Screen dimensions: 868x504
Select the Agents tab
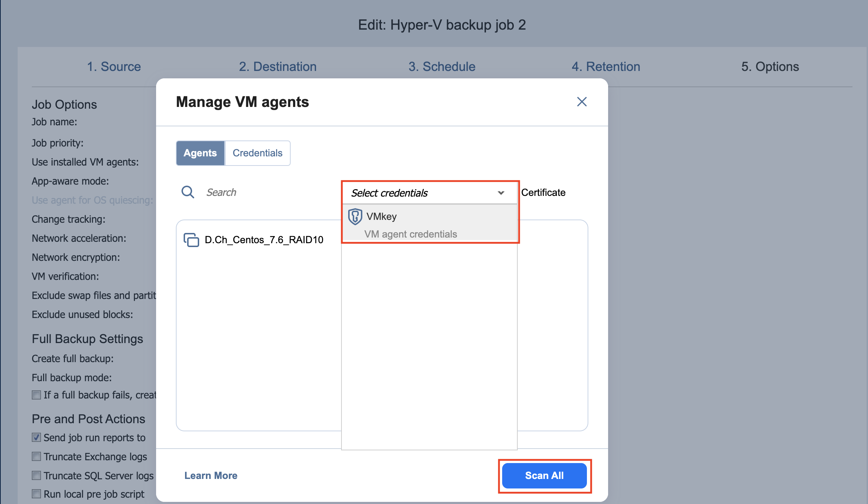200,153
